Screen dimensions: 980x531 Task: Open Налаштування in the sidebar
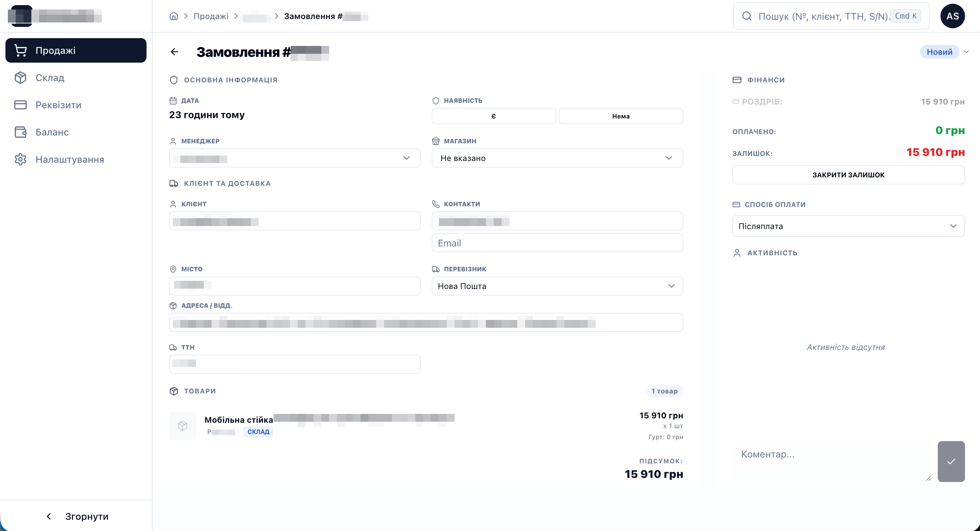click(70, 159)
